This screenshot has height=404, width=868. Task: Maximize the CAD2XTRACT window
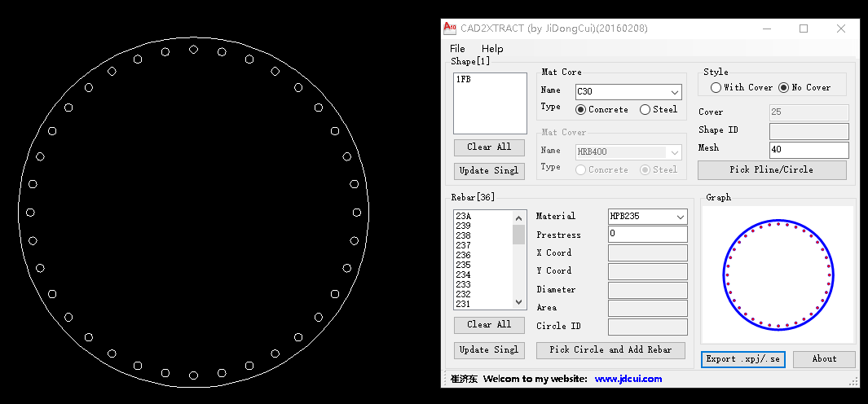click(x=804, y=29)
